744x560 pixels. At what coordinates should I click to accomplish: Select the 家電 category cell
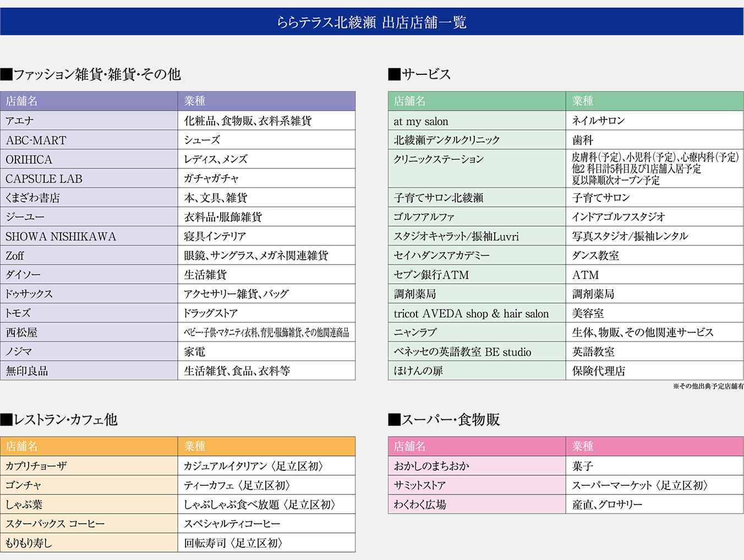coord(267,352)
